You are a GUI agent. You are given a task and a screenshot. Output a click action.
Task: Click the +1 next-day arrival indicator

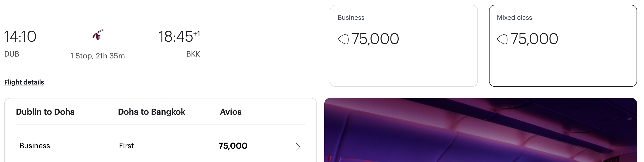(x=197, y=34)
